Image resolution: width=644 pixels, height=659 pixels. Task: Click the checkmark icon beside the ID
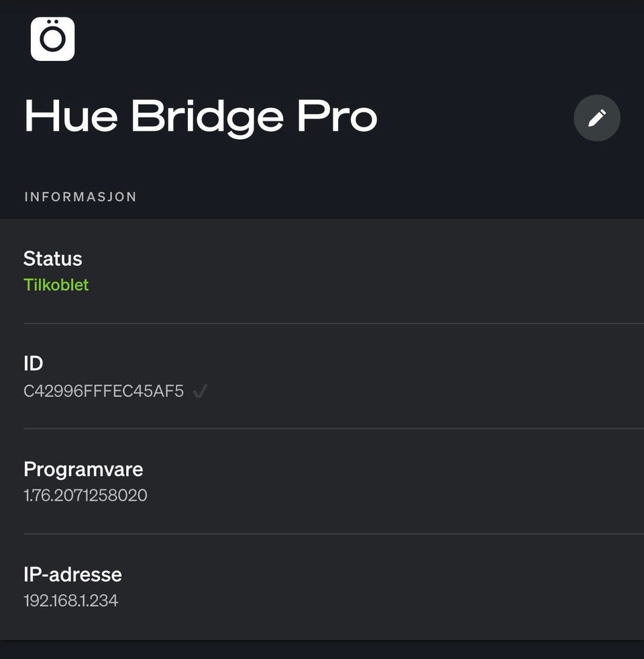click(199, 392)
